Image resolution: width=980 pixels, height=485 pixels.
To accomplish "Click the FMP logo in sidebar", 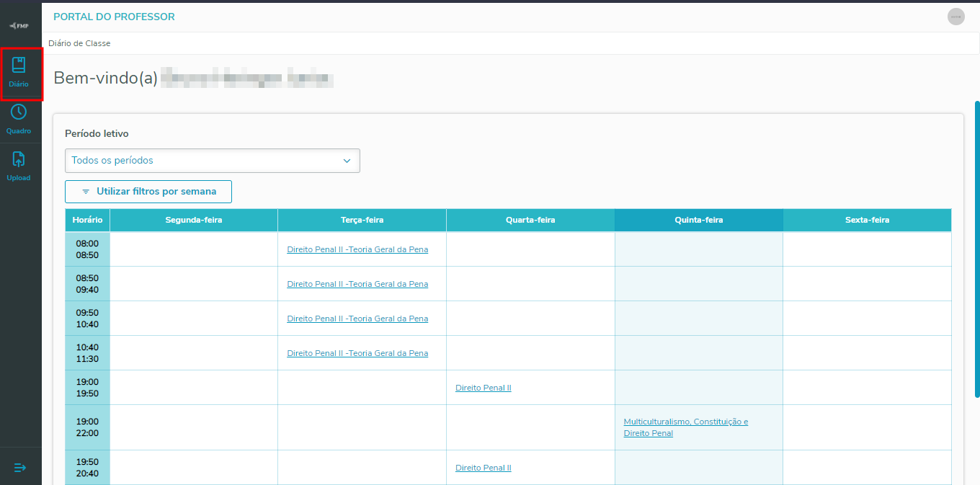I will pyautogui.click(x=19, y=25).
